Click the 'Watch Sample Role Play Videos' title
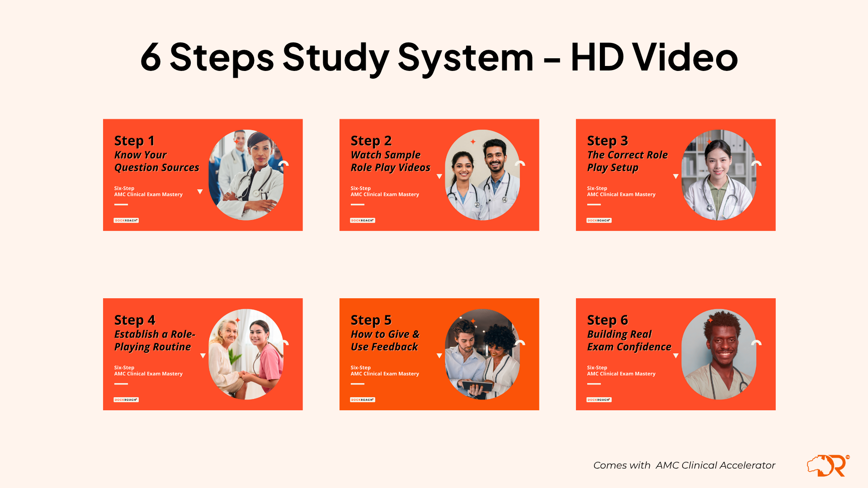 pyautogui.click(x=390, y=161)
